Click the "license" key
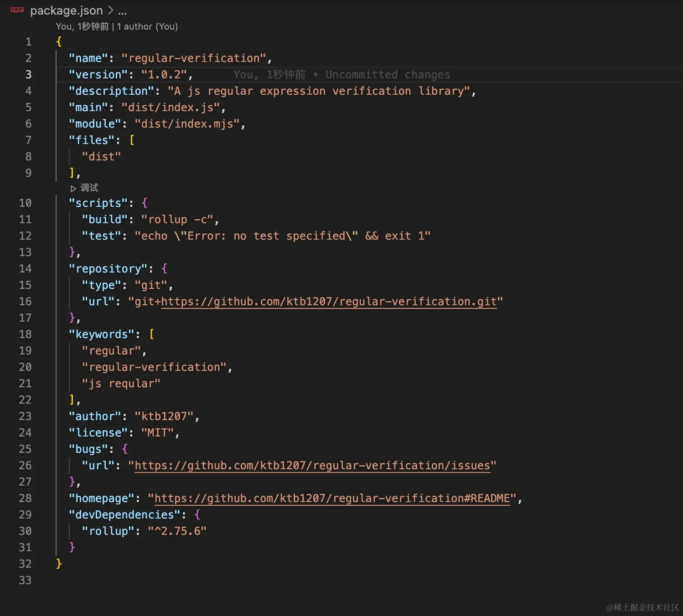Viewport: 683px width, 616px height. tap(98, 433)
